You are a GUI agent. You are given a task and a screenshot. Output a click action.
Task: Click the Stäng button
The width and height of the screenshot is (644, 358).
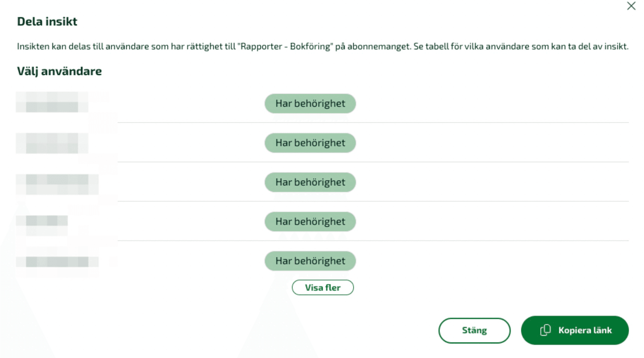[474, 330]
